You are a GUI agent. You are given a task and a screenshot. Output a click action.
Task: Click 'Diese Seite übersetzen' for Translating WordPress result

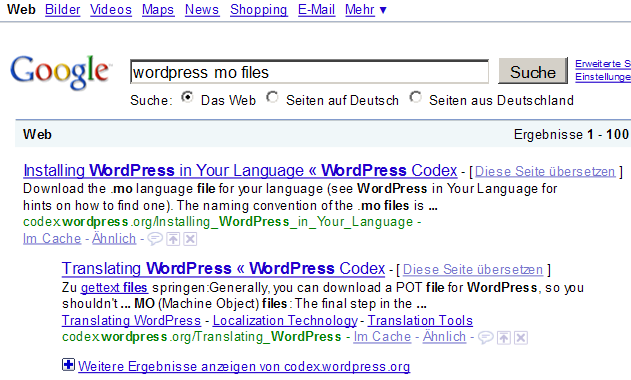pos(473,269)
